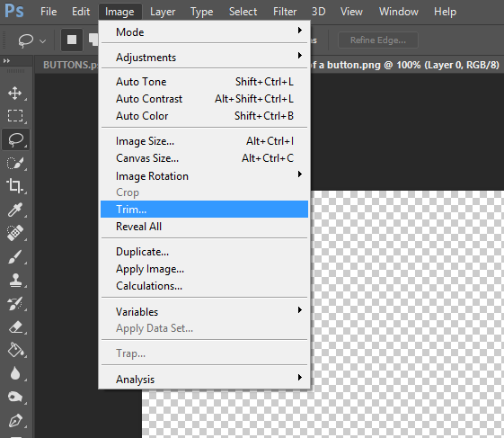504x438 pixels.
Task: Click the Refine Edge button
Action: [x=378, y=40]
